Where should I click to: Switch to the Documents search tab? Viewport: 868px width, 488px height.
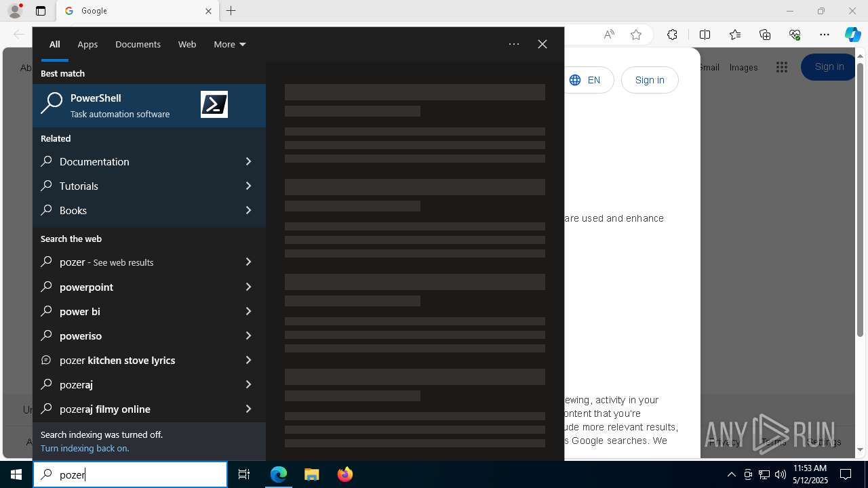tap(138, 44)
